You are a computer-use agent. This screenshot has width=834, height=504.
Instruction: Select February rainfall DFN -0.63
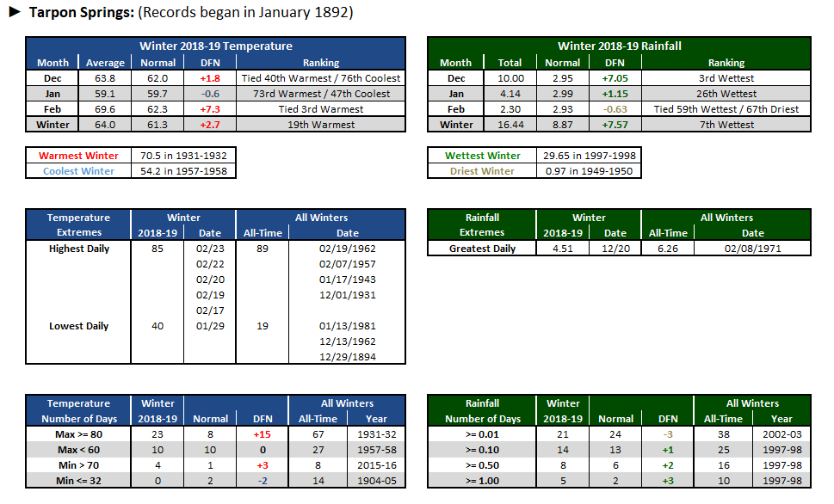pyautogui.click(x=615, y=109)
